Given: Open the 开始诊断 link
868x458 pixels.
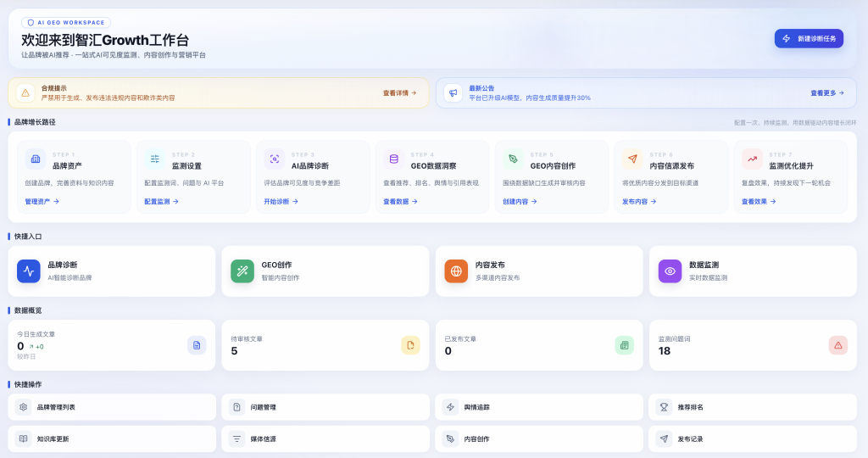Looking at the screenshot, I should 281,202.
